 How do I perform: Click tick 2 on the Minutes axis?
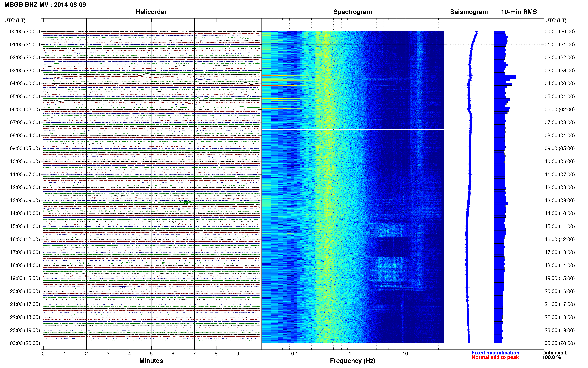coord(86,354)
